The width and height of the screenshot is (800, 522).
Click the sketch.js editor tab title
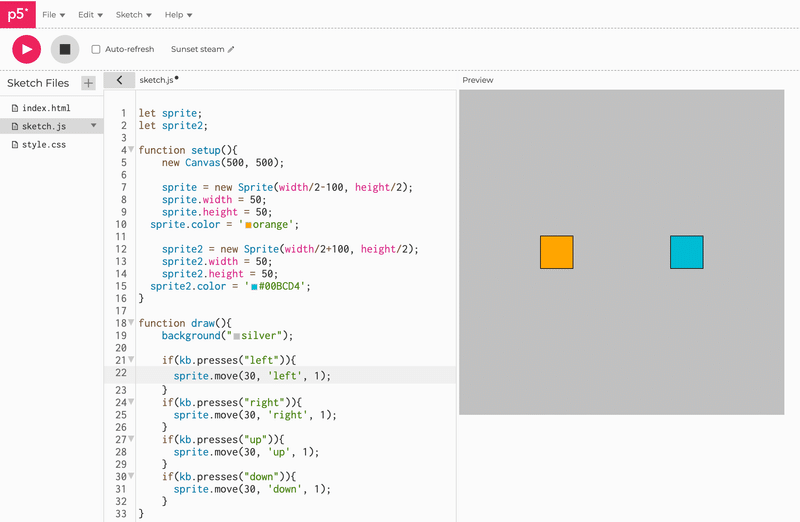point(157,80)
